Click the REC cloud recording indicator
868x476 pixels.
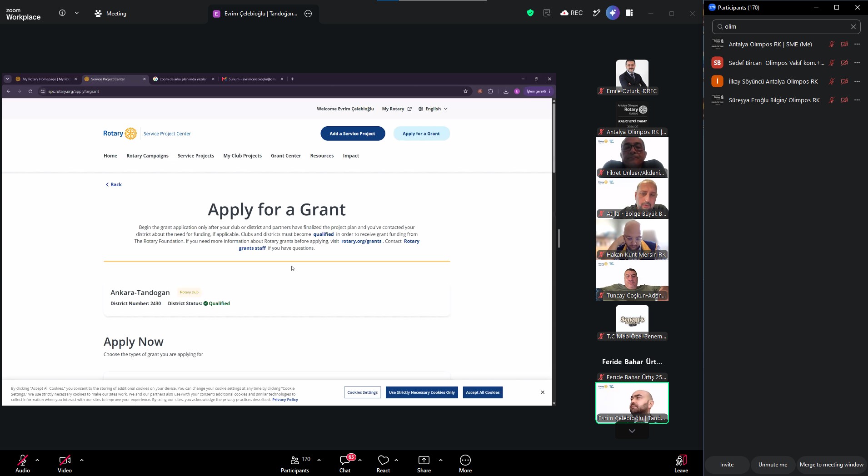point(571,13)
